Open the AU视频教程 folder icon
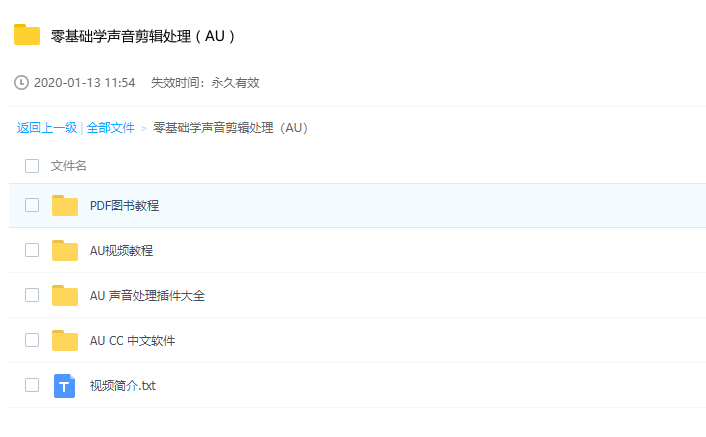Screen dimensions: 706x437 pyautogui.click(x=65, y=251)
